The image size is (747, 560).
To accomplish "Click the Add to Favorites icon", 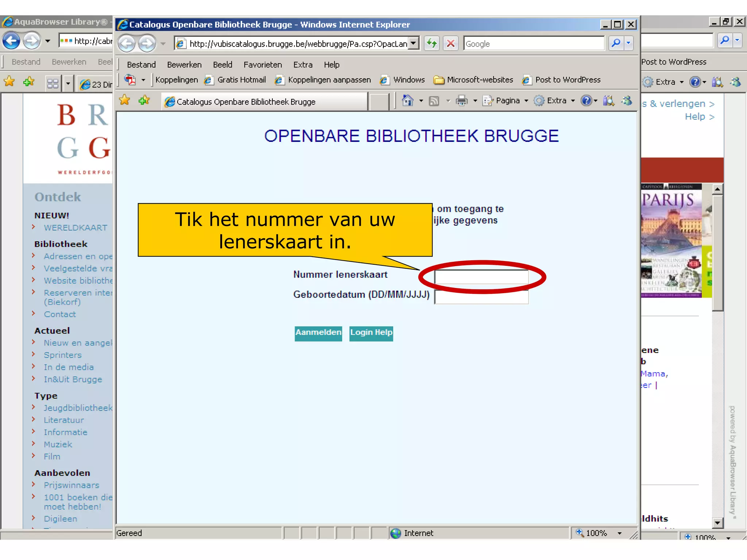I will click(144, 100).
